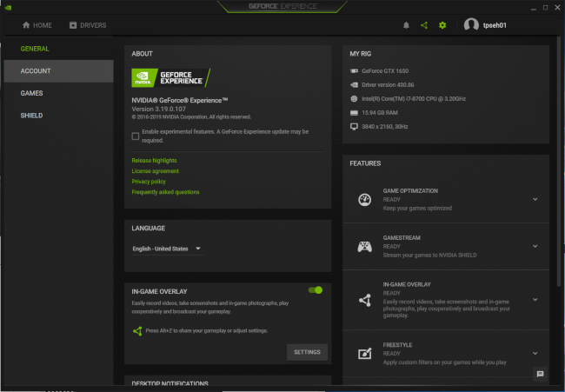The height and width of the screenshot is (392, 565).
Task: Enable experimental features checkbox
Action: coord(136,136)
